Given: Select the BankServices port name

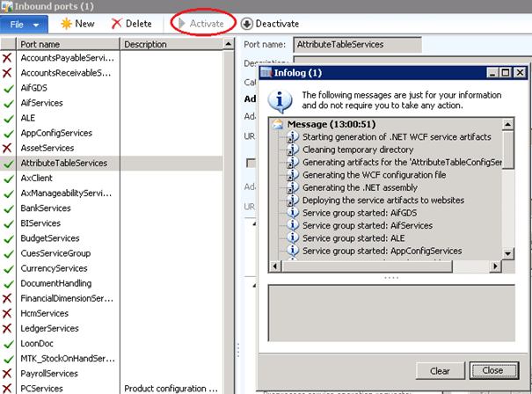Looking at the screenshot, I should click(46, 208).
